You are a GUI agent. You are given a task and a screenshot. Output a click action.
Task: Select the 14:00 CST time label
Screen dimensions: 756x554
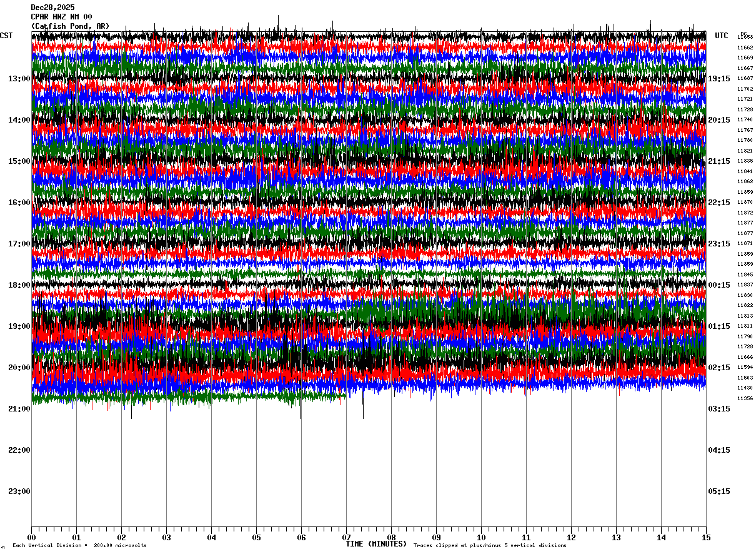point(19,120)
